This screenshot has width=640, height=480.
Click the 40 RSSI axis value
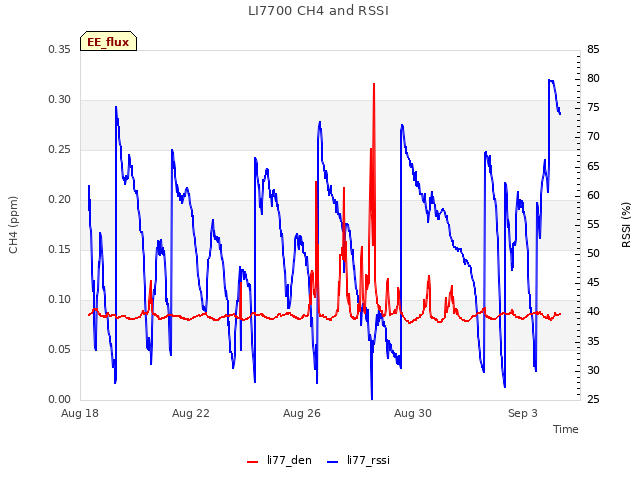(593, 312)
